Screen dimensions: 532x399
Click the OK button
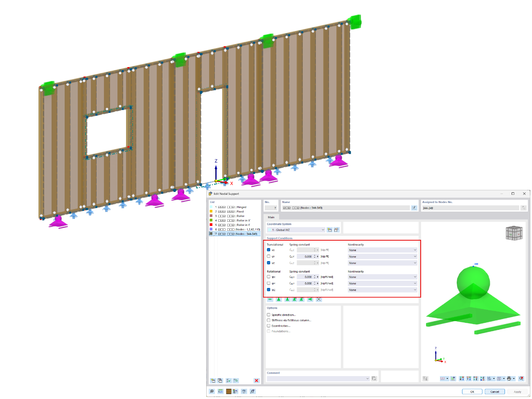[472, 392]
